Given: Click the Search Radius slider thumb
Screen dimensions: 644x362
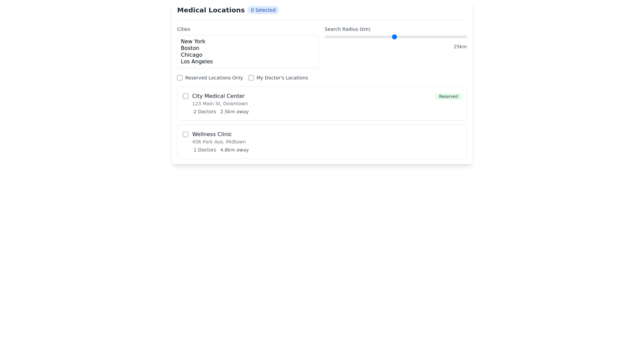Looking at the screenshot, I should tap(394, 37).
